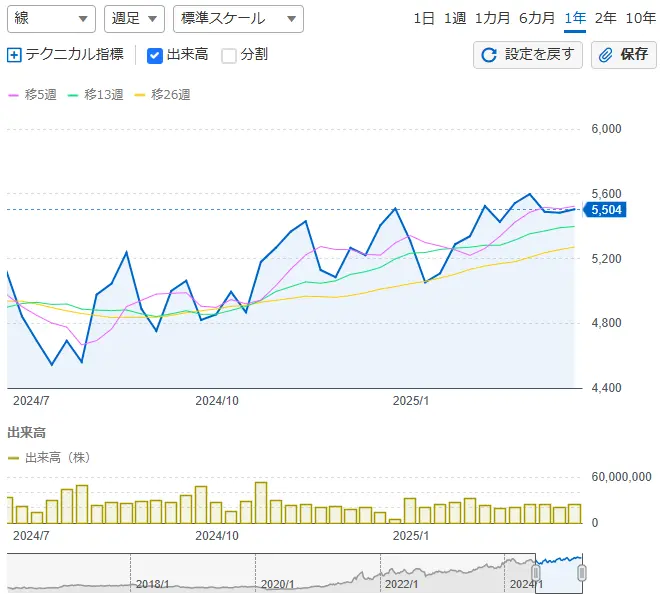Click the yellow 移26週 legend color marker
The height and width of the screenshot is (594, 660).
[x=140, y=96]
